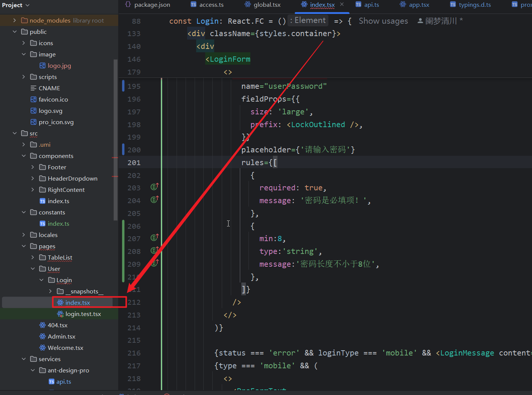Image resolution: width=532 pixels, height=395 pixels.
Task: Click the LoginMessage tag on line 216
Action: [467, 353]
